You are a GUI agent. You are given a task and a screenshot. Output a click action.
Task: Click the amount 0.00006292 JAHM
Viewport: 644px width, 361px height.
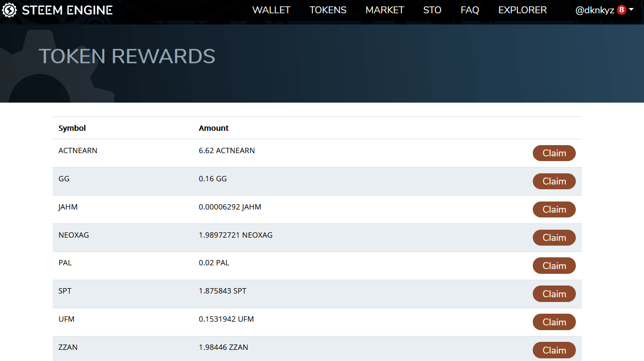coord(230,207)
